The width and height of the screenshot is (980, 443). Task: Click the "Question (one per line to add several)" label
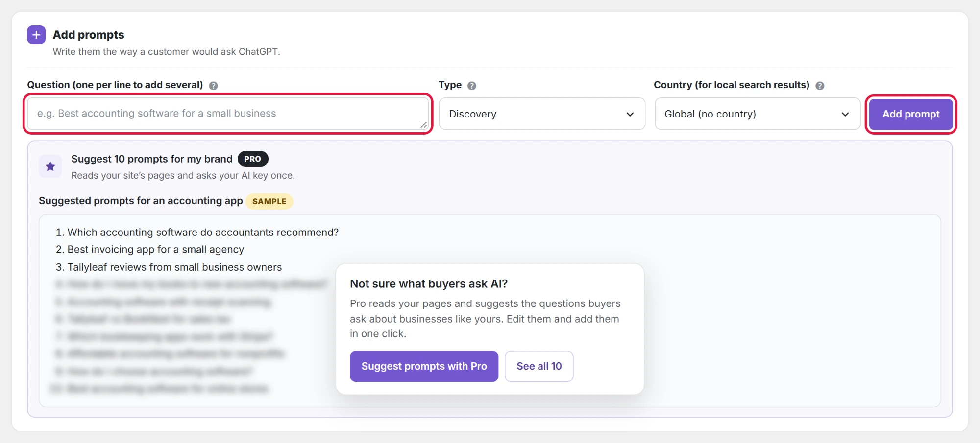click(115, 85)
